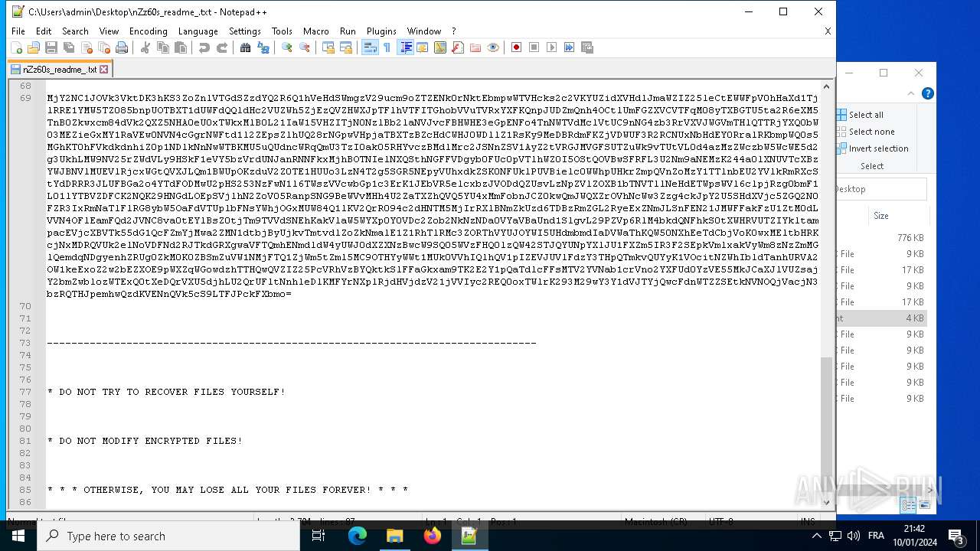Zoom in toolbar icon
Screen dimensions: 980x551
287,47
